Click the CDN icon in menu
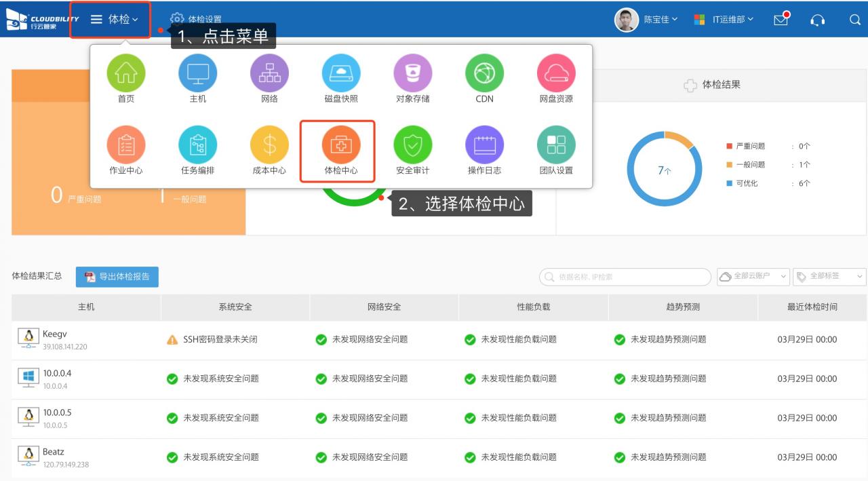868x481 pixels. tap(484, 73)
